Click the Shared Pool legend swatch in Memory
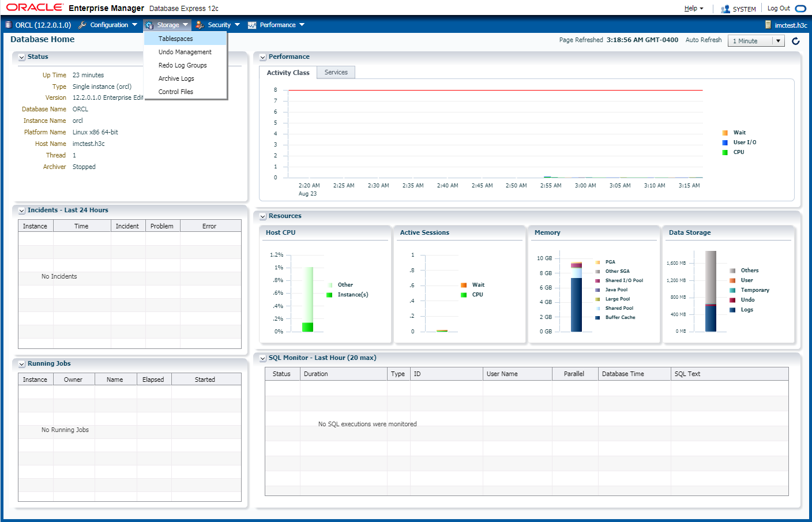This screenshot has width=812, height=522. click(597, 308)
